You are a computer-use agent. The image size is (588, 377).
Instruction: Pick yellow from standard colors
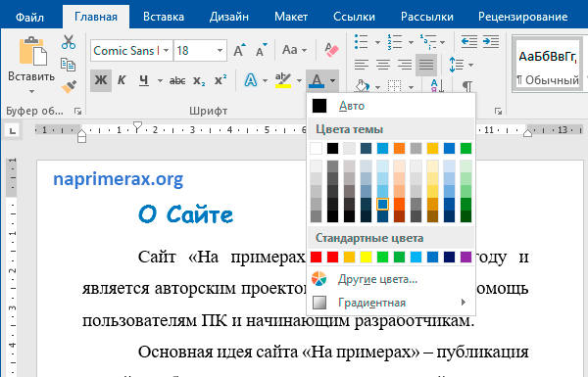(366, 258)
